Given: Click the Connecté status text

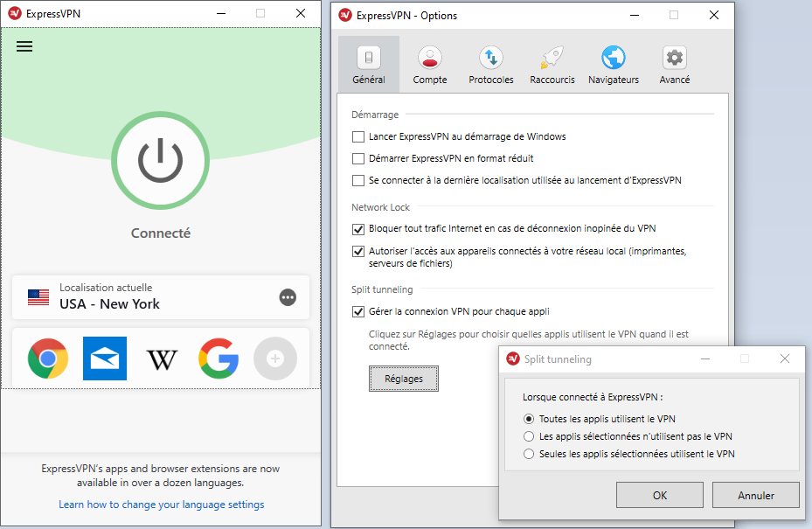Looking at the screenshot, I should (x=161, y=233).
